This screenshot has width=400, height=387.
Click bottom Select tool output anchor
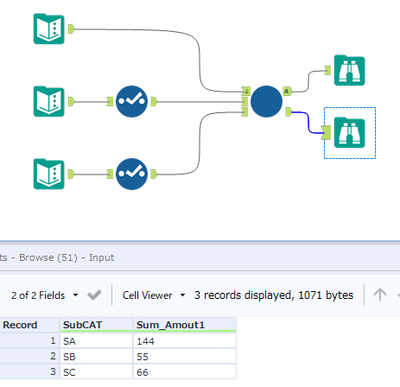coord(154,174)
